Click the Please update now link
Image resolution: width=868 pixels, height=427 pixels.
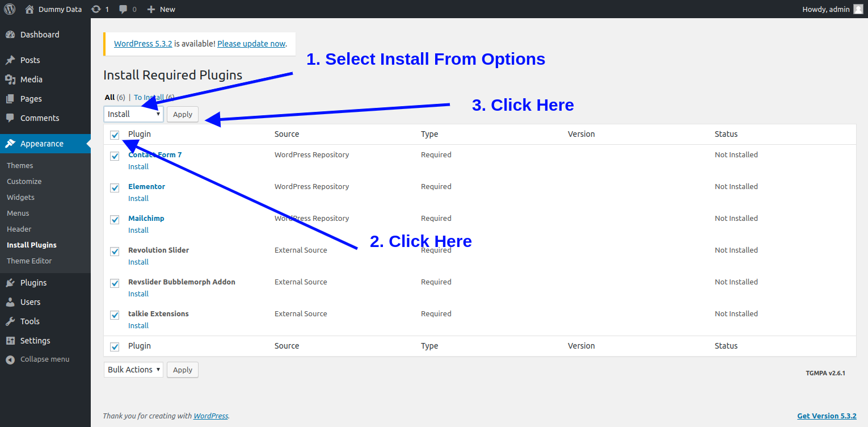point(251,44)
